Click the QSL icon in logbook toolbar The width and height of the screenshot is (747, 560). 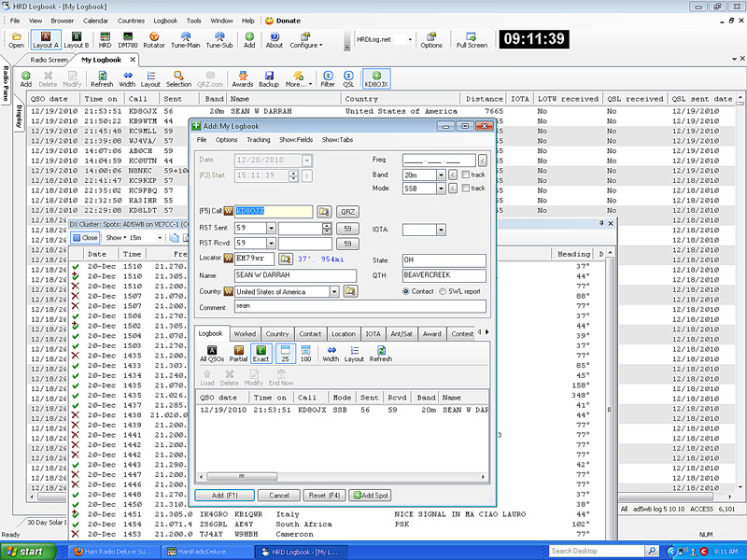[x=348, y=79]
